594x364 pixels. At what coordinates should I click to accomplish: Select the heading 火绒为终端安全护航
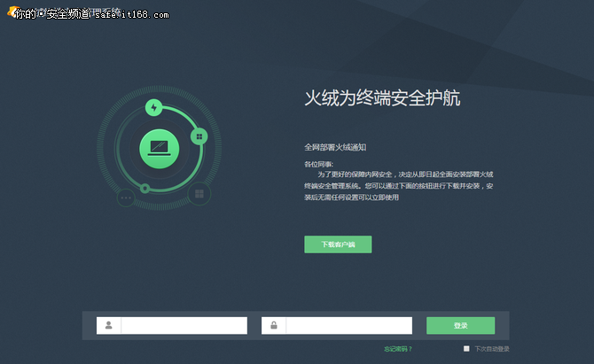383,98
